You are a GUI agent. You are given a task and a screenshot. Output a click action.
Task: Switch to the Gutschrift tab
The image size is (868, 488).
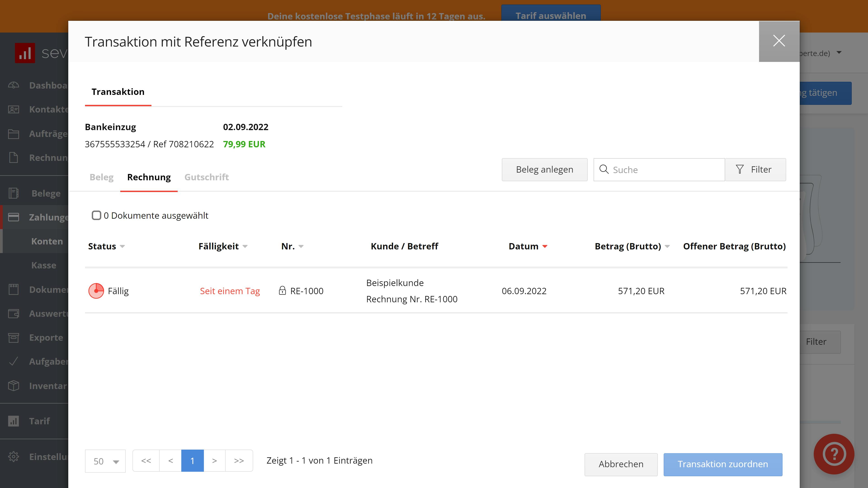[x=207, y=177]
